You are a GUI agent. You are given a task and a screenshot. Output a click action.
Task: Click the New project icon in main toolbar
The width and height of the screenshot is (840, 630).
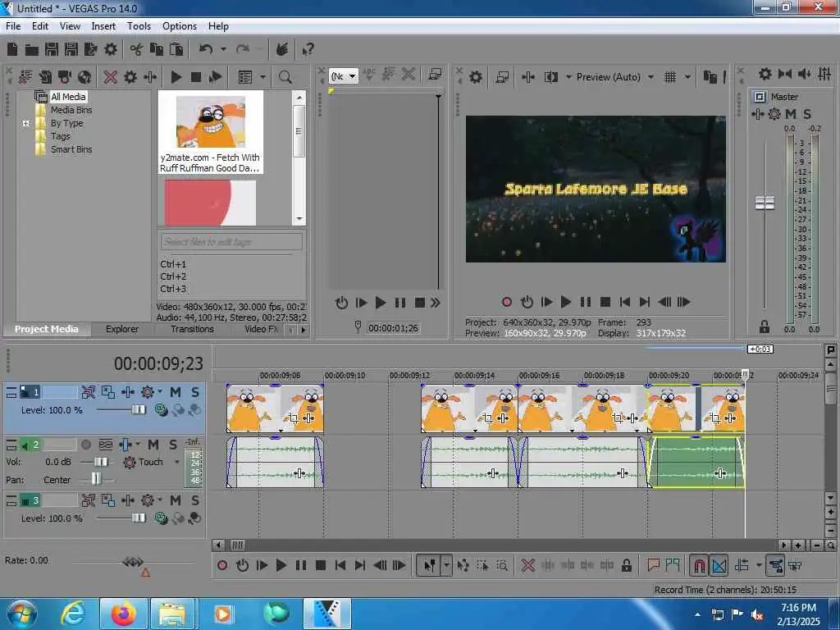pos(12,50)
